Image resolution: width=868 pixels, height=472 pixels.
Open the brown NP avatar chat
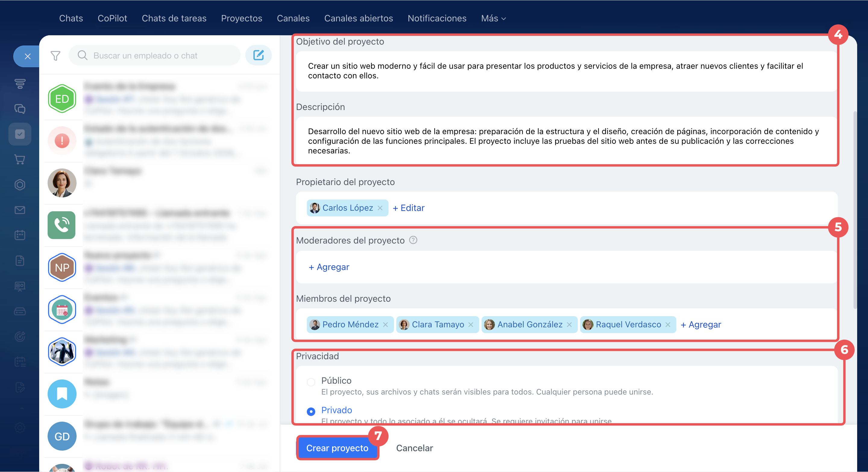pos(62,268)
